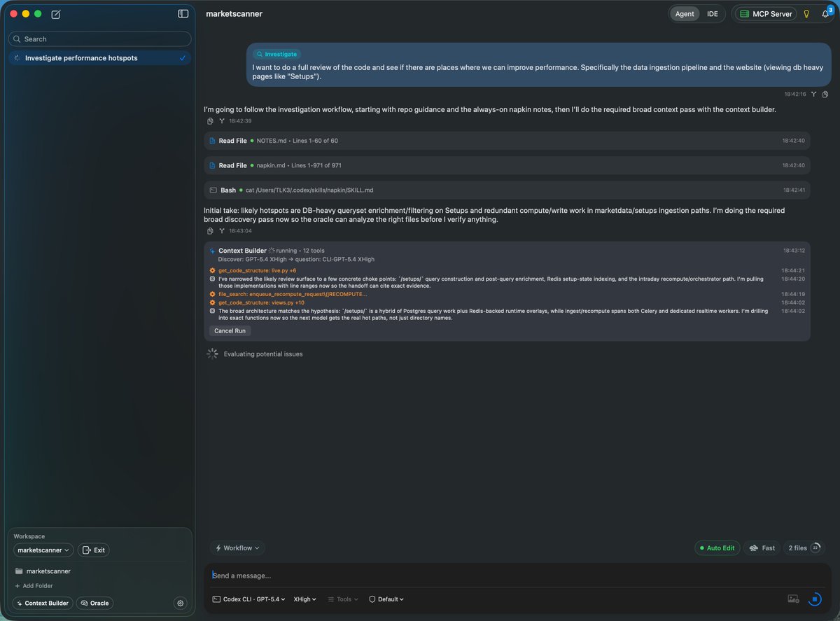Toggle the MCP Server button
The height and width of the screenshot is (621, 840).
click(766, 14)
